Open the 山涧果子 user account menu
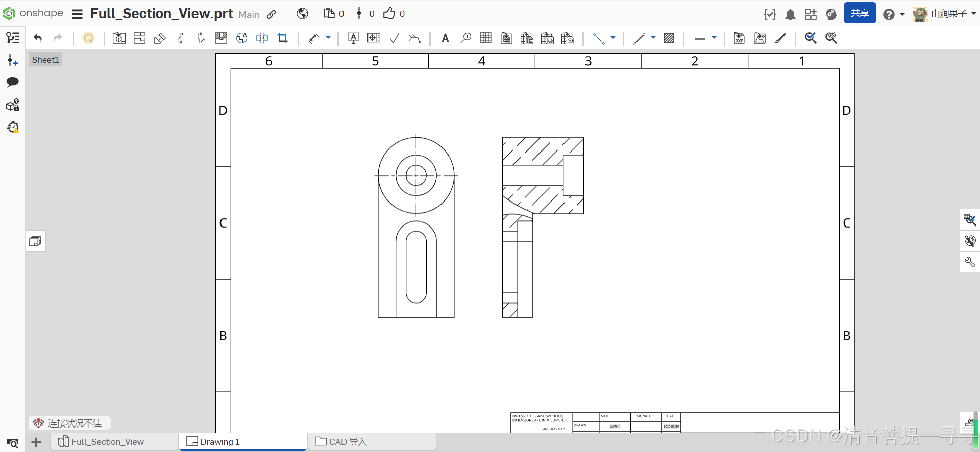Screen dimensions: 980x452 tap(944, 14)
